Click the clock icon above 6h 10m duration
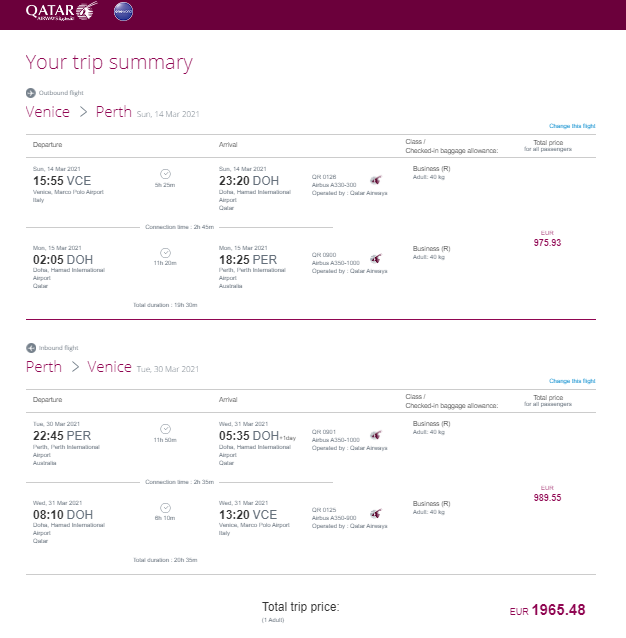This screenshot has height=638, width=626. coord(165,508)
